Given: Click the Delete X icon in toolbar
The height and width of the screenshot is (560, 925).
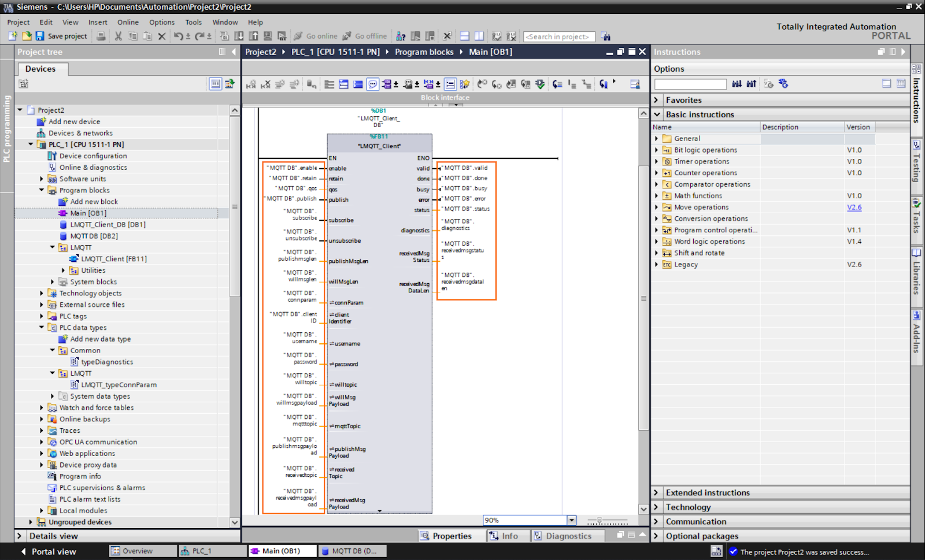Looking at the screenshot, I should [x=162, y=36].
